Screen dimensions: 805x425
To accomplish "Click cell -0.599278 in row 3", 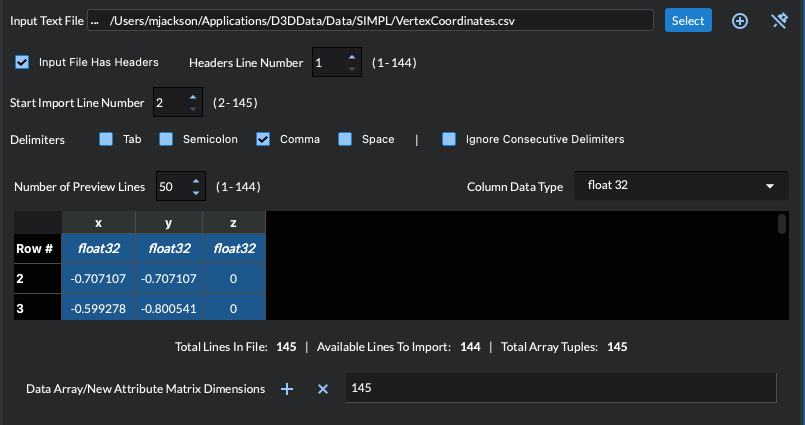I will [x=99, y=307].
